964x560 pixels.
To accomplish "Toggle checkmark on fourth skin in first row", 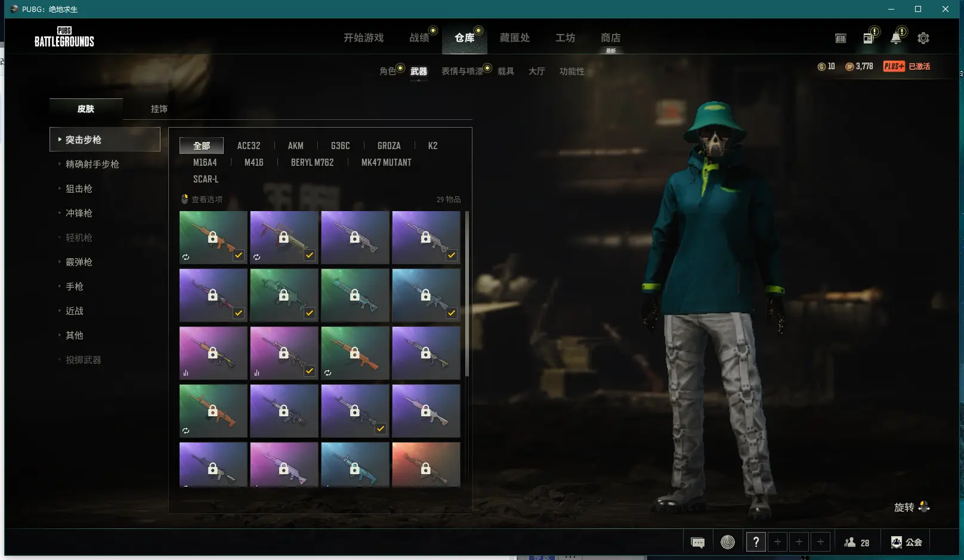I will pyautogui.click(x=452, y=255).
